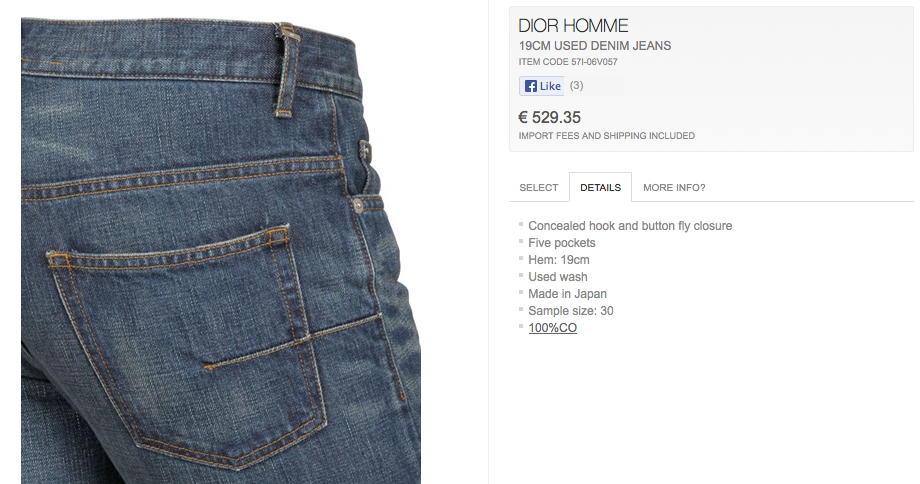The height and width of the screenshot is (484, 920).
Task: Click the Like label on the Facebook button
Action: coord(550,86)
